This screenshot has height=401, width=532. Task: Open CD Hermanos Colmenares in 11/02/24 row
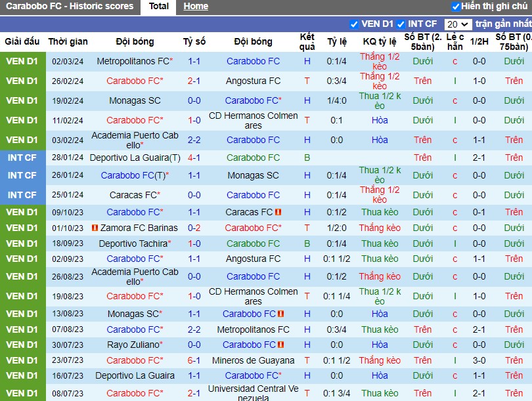pos(253,120)
